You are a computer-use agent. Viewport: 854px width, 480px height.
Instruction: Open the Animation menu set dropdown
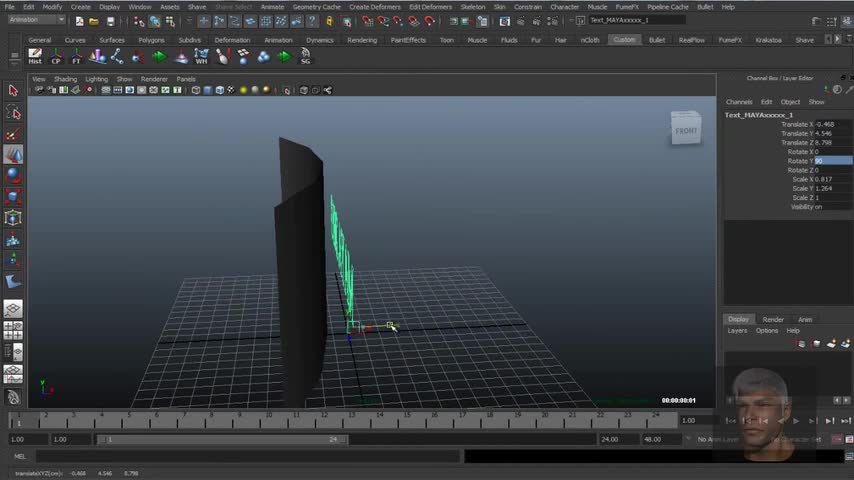click(36, 20)
